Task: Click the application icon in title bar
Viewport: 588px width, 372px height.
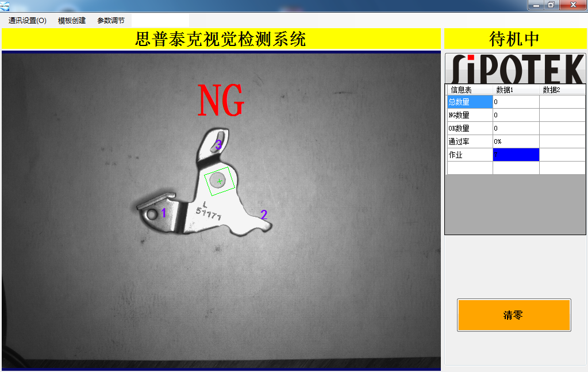Action: (5, 6)
